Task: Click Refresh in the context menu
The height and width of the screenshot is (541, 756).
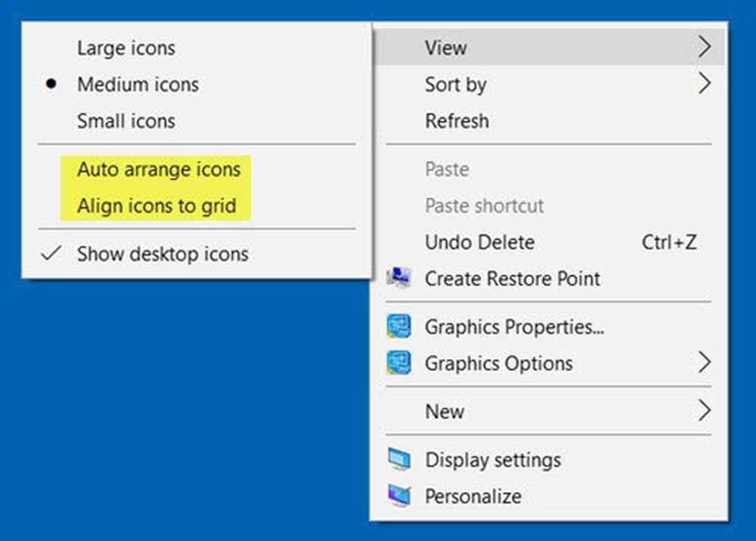Action: tap(457, 121)
